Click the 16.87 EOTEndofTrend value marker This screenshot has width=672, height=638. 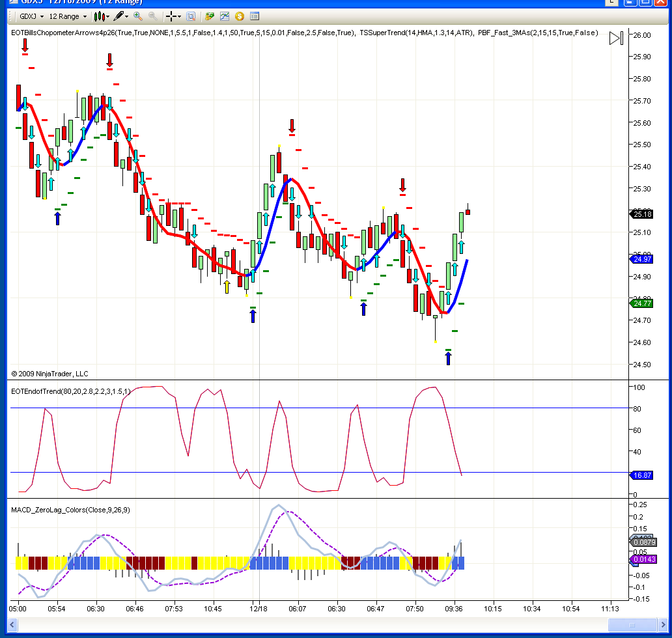click(x=641, y=475)
